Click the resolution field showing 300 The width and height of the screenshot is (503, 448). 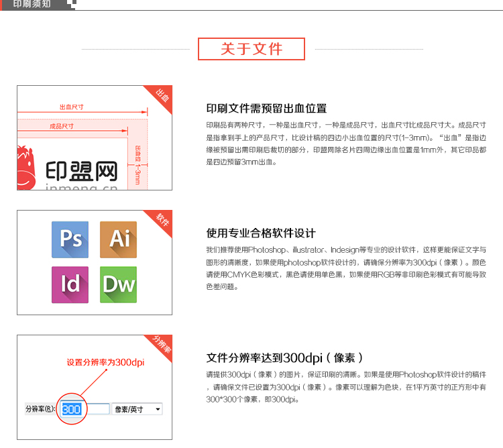tap(72, 408)
